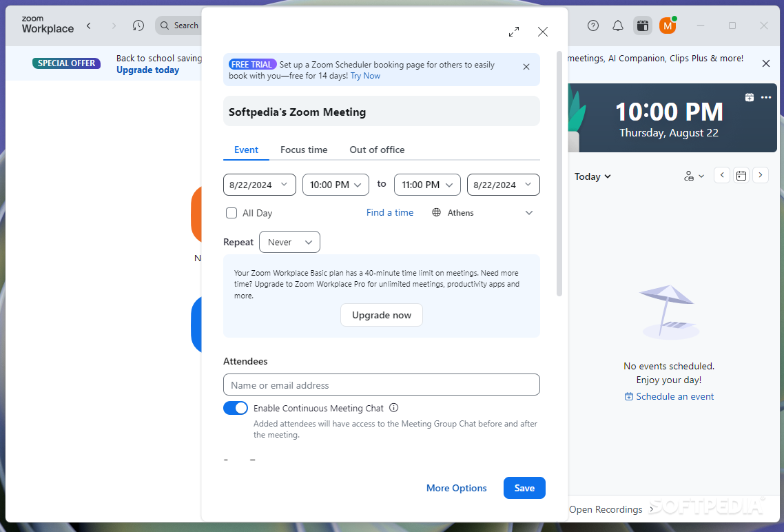
Task: Toggle Enable Continuous Meeting Chat switch
Action: point(236,408)
